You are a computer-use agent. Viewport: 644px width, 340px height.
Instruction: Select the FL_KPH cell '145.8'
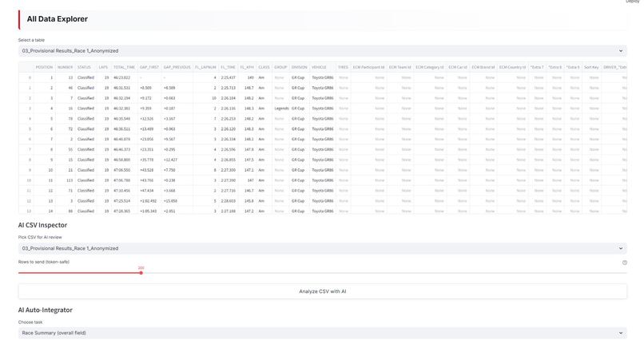247,201
